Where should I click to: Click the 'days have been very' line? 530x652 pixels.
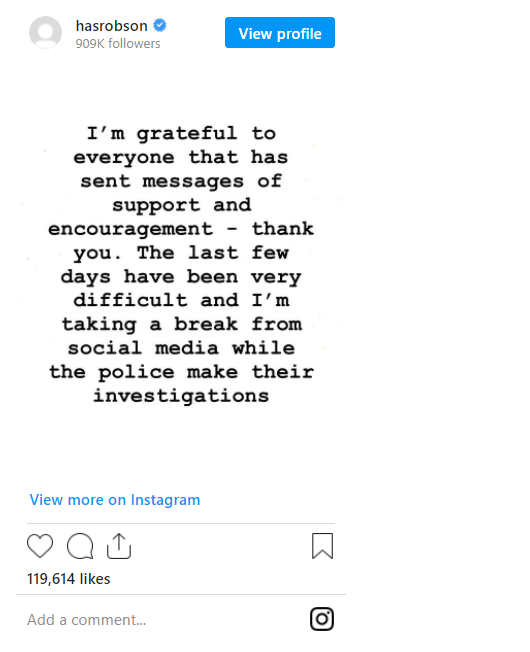click(x=181, y=277)
